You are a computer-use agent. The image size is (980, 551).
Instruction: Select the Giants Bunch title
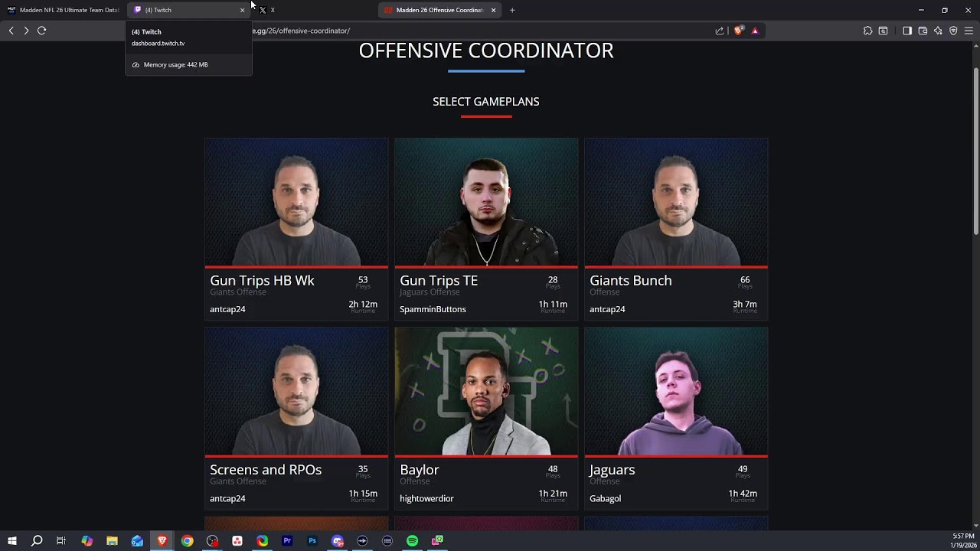pos(631,280)
